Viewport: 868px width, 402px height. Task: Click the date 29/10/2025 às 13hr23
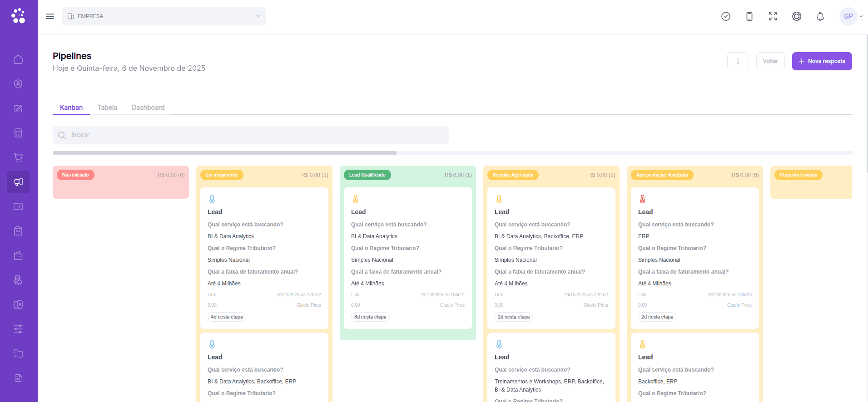(729, 295)
